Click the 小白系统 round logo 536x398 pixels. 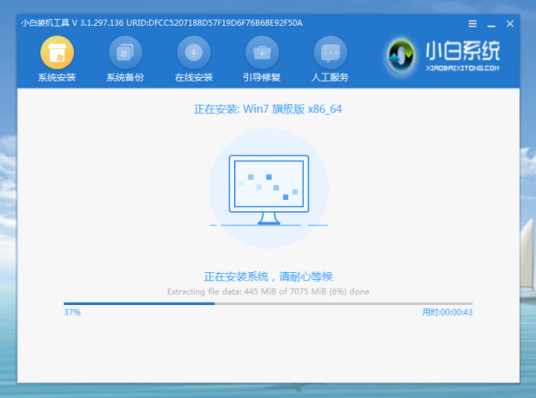tap(401, 55)
